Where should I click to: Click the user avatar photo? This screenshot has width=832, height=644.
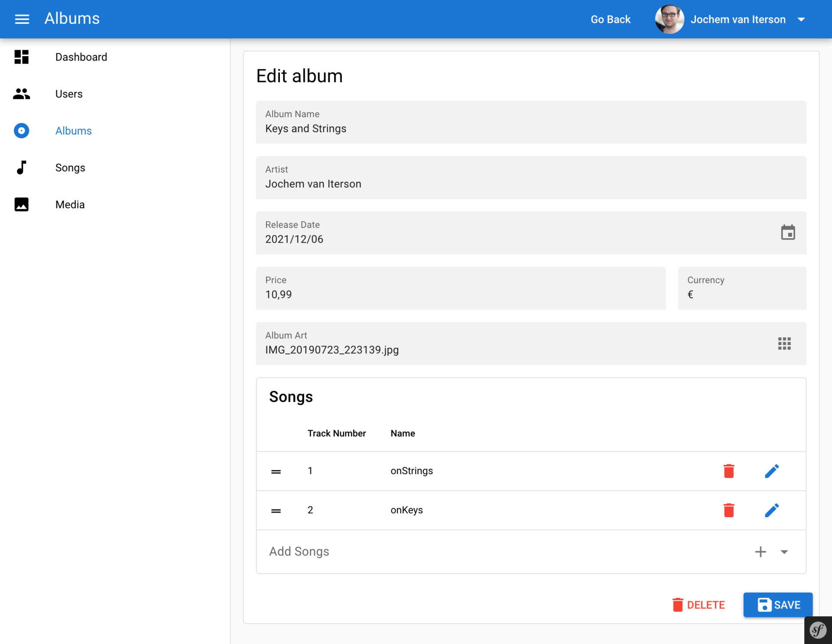(x=669, y=19)
